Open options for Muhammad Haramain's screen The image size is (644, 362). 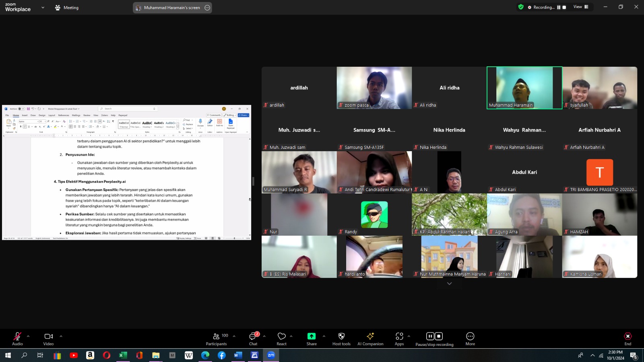207,8
